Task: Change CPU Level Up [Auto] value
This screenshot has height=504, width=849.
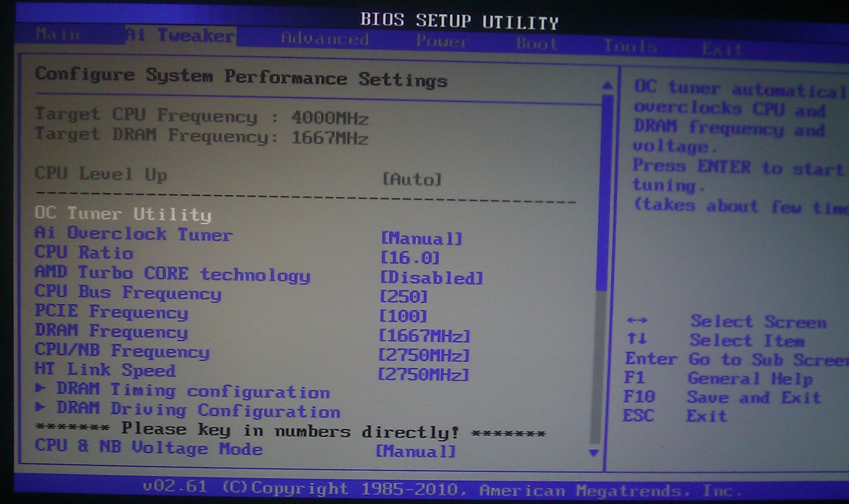Action: tap(412, 179)
